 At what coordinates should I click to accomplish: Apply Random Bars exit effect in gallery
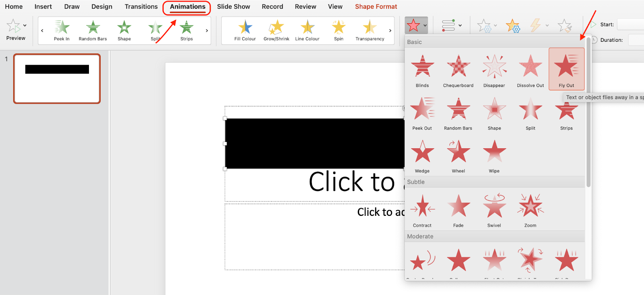click(x=458, y=113)
